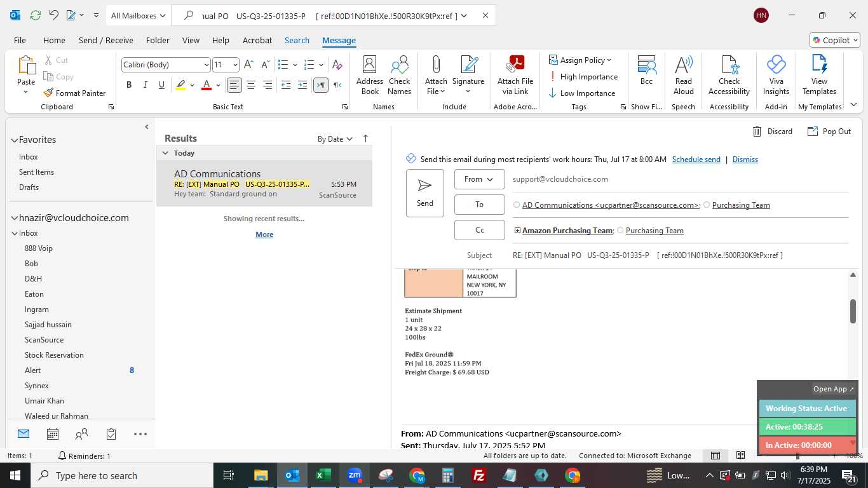Align text left

[234, 85]
